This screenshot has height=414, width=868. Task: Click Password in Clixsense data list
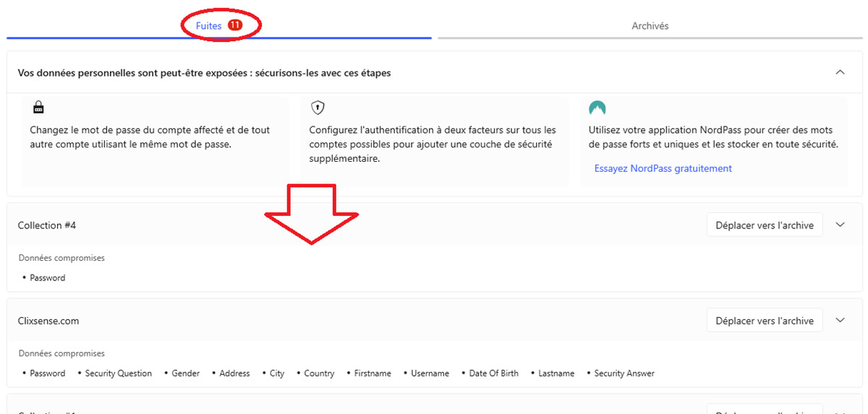pos(48,374)
